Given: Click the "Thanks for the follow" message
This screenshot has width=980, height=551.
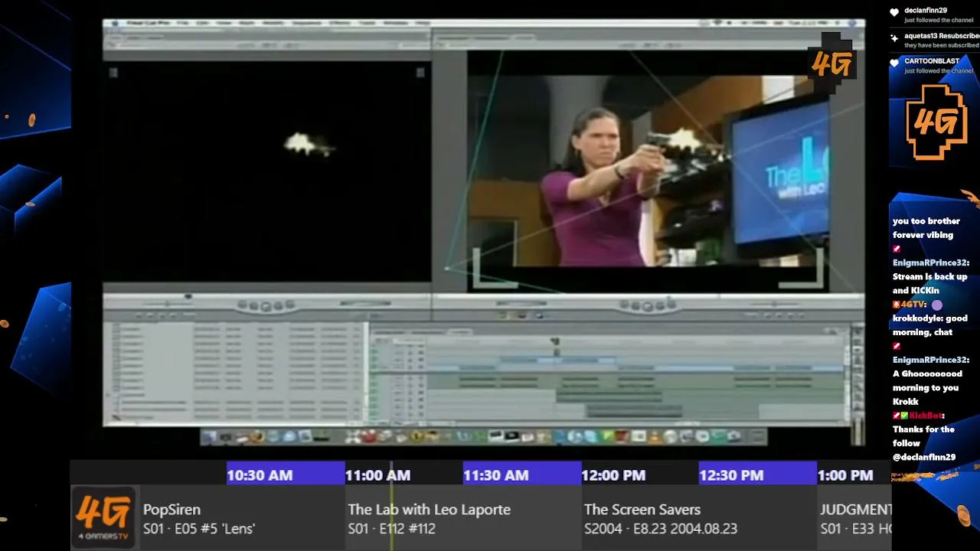Looking at the screenshot, I should 923,436.
